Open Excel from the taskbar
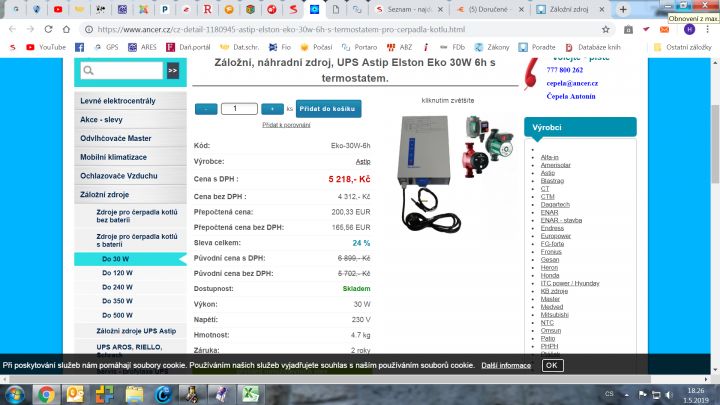The width and height of the screenshot is (720, 405). [x=251, y=395]
